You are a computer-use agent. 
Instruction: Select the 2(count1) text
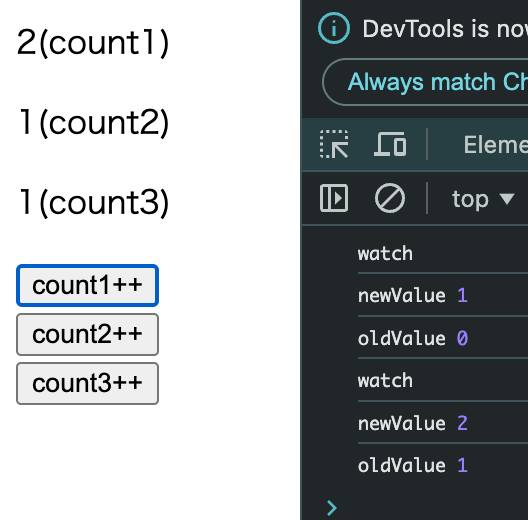point(93,42)
